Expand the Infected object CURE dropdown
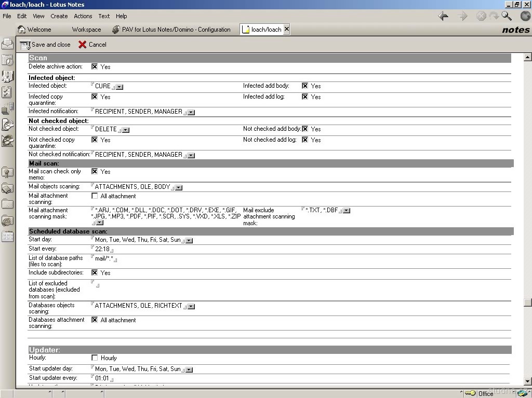Image resolution: width=532 pixels, height=398 pixels. (119, 87)
